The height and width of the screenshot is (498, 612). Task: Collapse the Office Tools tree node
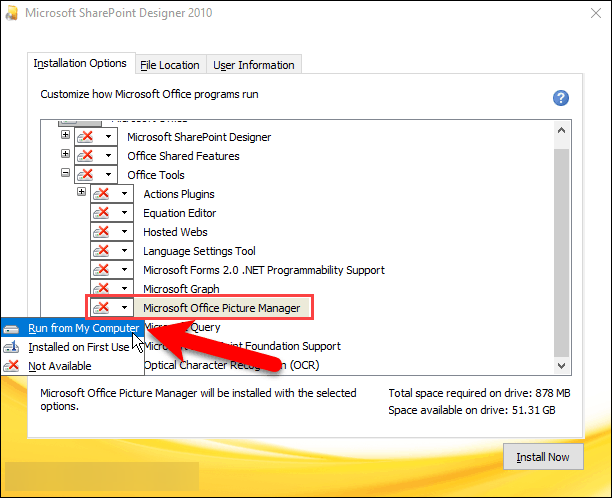(66, 173)
